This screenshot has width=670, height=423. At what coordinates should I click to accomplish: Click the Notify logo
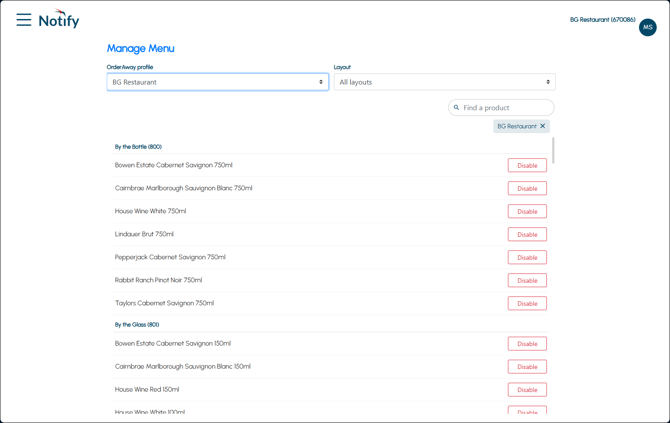click(59, 19)
